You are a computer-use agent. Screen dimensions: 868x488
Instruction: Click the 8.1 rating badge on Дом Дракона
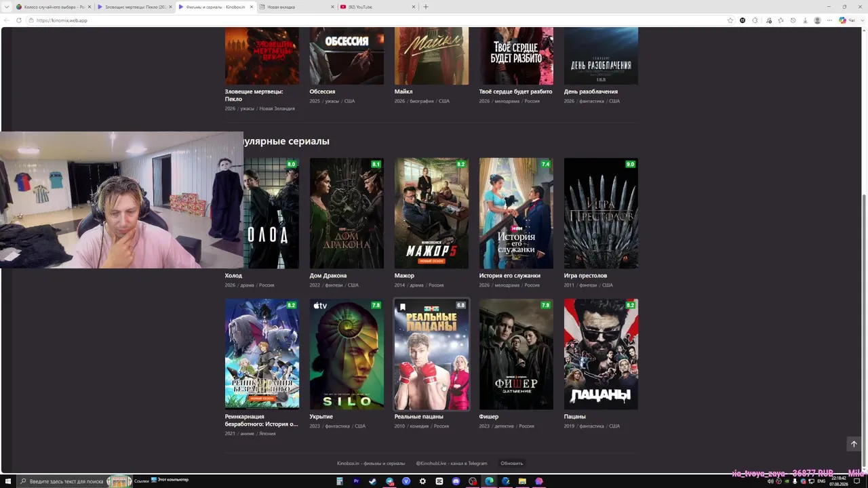376,165
